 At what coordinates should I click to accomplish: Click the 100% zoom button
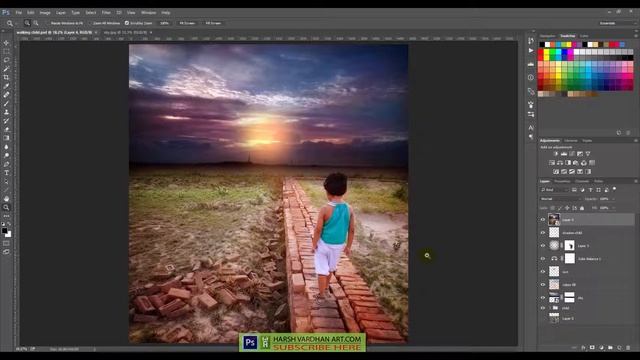[164, 23]
